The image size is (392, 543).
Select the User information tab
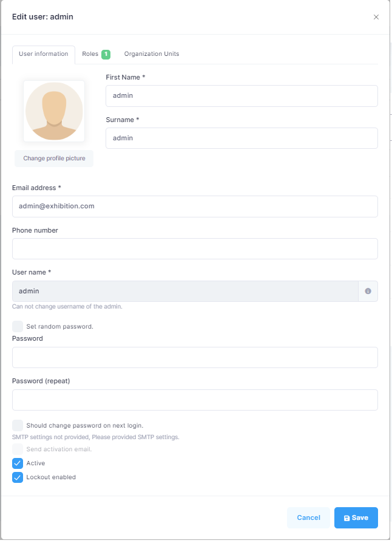point(44,54)
